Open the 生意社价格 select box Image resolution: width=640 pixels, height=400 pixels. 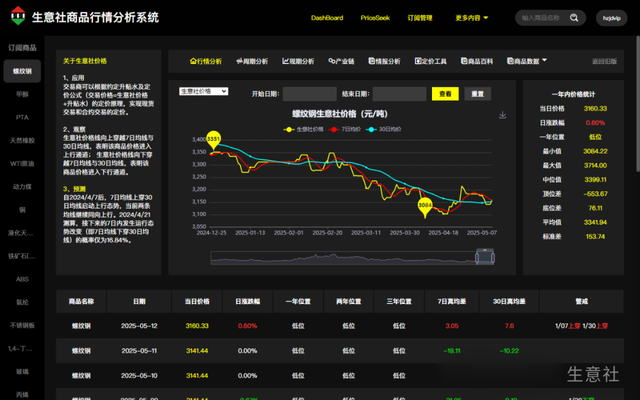[203, 91]
